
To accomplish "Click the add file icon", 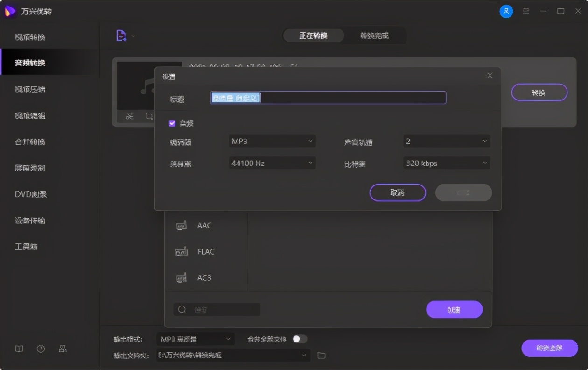I will tap(121, 36).
